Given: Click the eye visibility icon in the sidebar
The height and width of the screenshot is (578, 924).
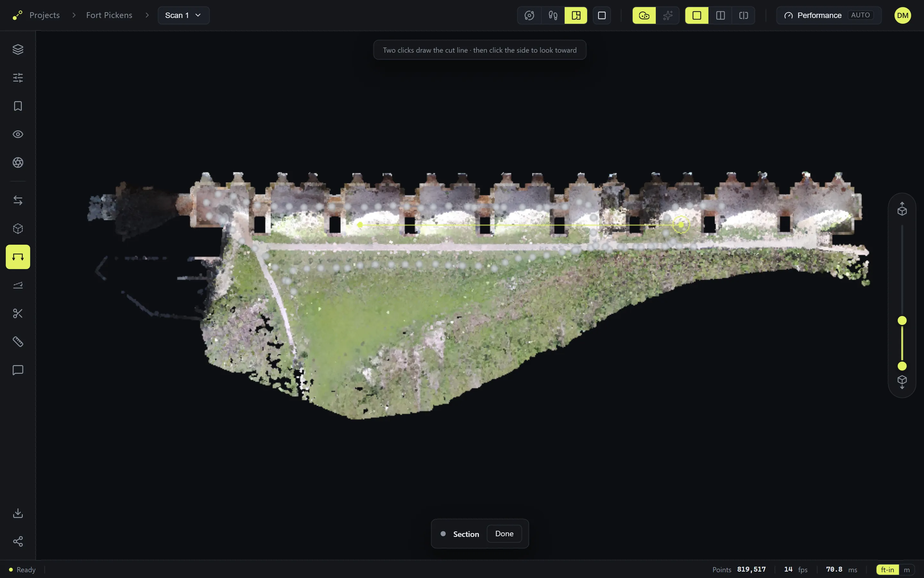Looking at the screenshot, I should 18,134.
